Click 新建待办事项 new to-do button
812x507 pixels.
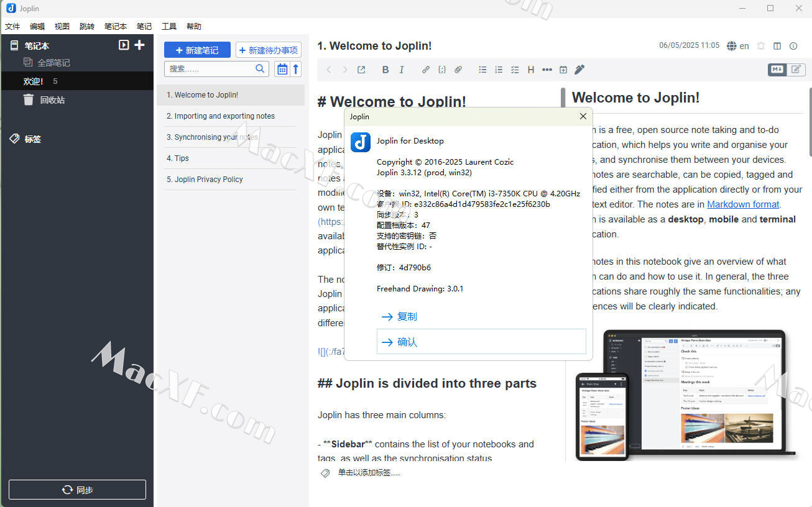269,50
